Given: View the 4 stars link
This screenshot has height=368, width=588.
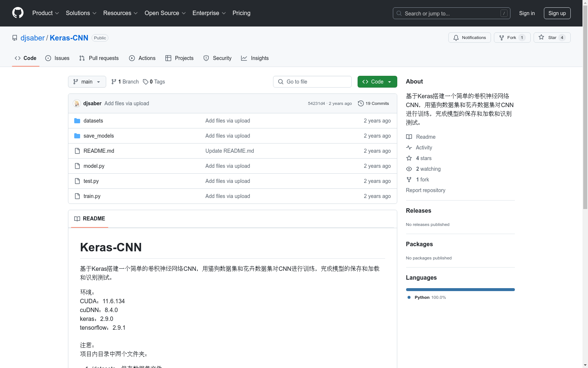Looking at the screenshot, I should [x=424, y=158].
